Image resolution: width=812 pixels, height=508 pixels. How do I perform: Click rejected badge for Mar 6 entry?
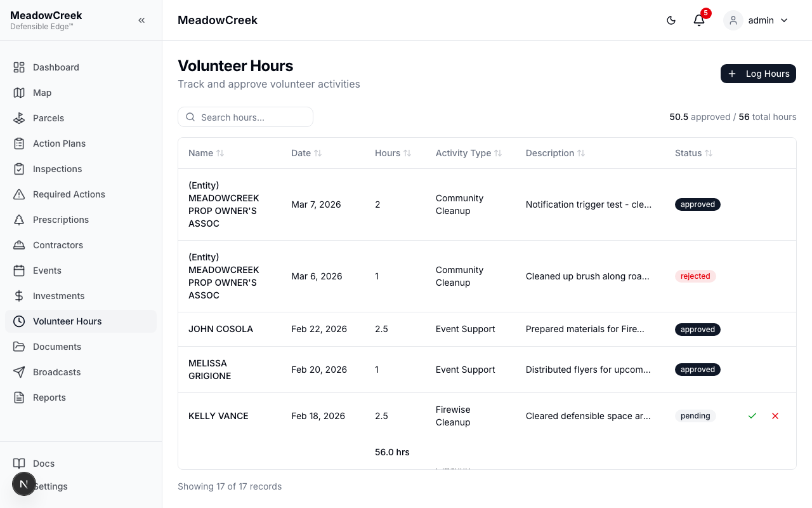pos(695,276)
